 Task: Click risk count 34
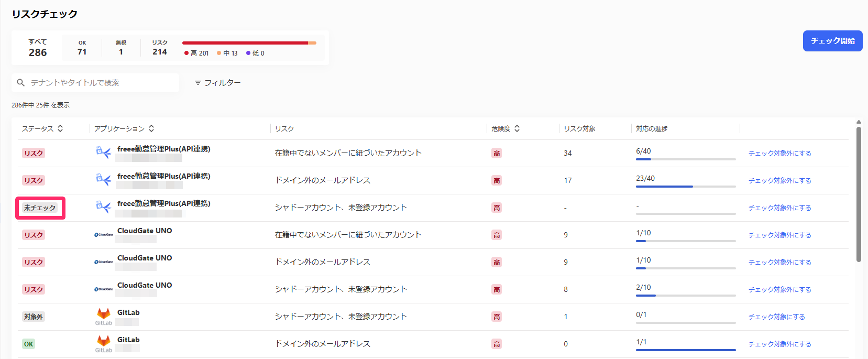click(x=568, y=153)
